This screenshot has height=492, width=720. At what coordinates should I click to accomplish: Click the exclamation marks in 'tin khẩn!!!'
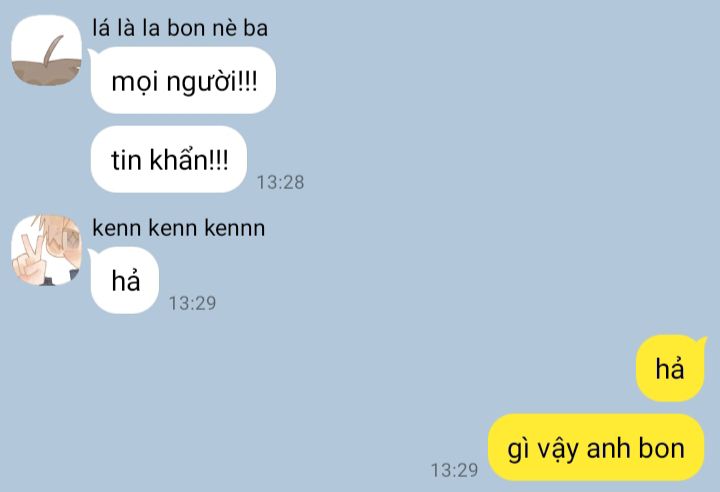219,160
